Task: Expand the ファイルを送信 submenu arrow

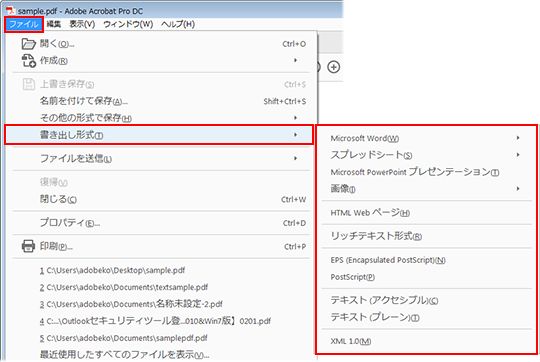Action: click(295, 158)
